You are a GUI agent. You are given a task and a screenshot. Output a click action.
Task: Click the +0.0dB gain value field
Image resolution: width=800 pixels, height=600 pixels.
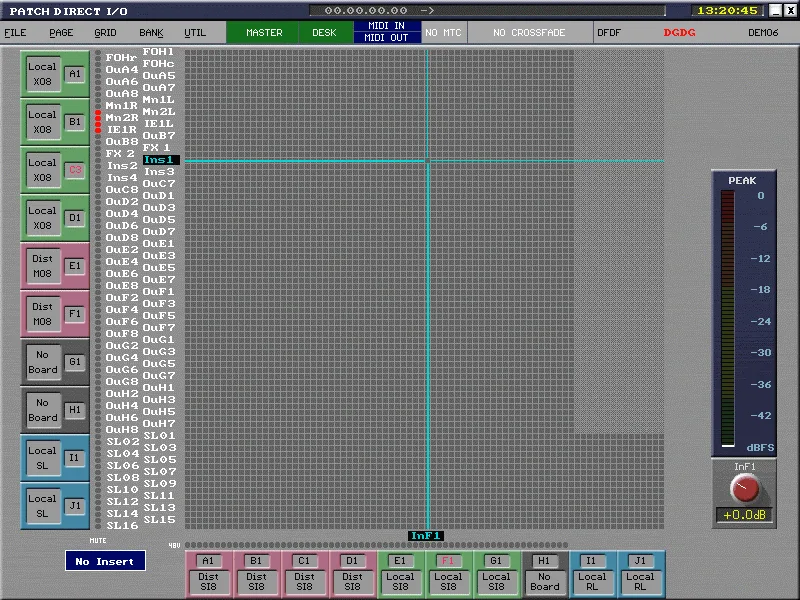[744, 515]
